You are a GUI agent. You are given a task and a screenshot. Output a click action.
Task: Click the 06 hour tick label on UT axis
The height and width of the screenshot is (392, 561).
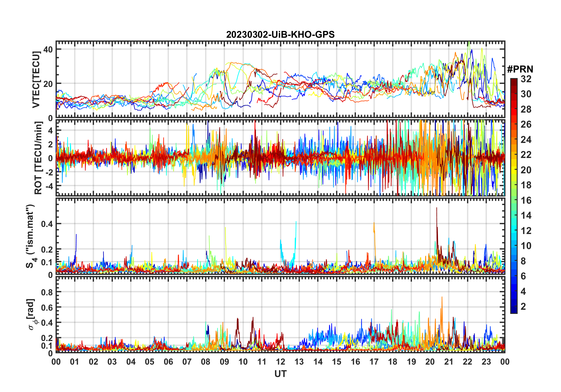coord(168,362)
